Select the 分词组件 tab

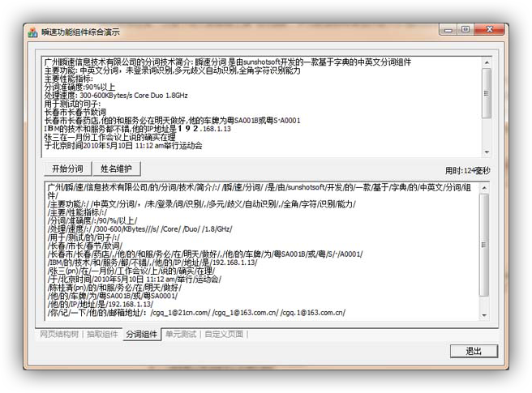point(141,335)
